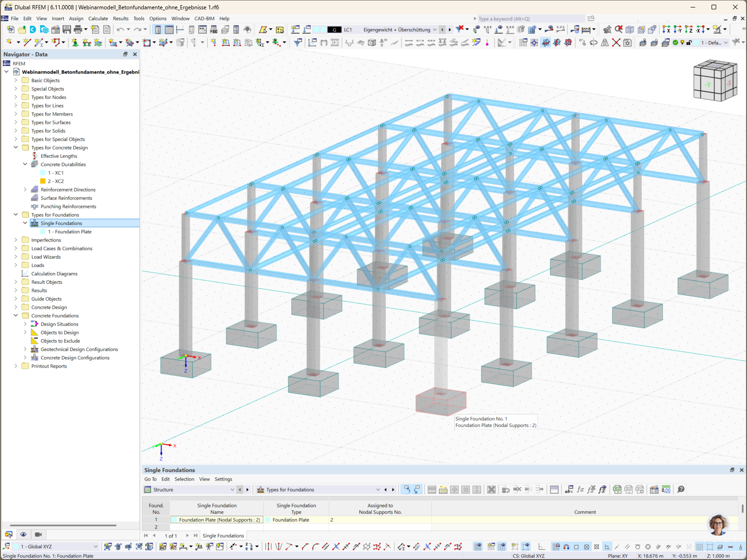Open the Calculate menu
Screen dimensions: 747x560
[x=98, y=19]
